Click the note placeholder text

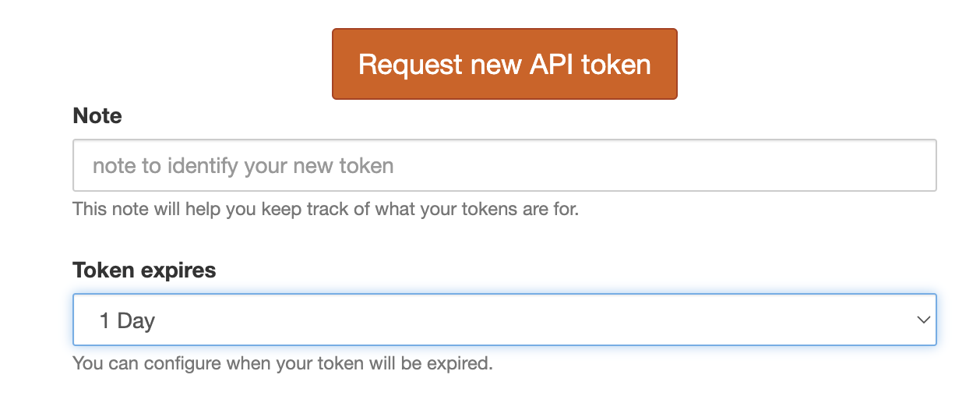click(x=243, y=165)
